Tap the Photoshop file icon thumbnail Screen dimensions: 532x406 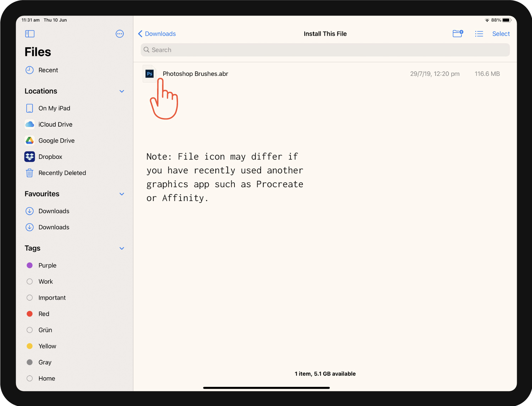(x=149, y=74)
